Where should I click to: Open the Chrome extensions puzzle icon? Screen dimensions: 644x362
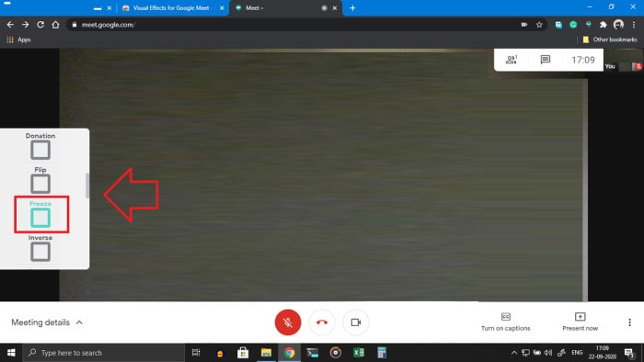point(603,25)
